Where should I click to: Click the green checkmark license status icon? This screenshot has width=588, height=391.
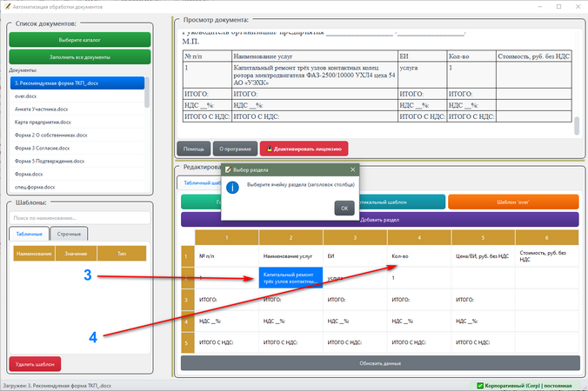(480, 386)
